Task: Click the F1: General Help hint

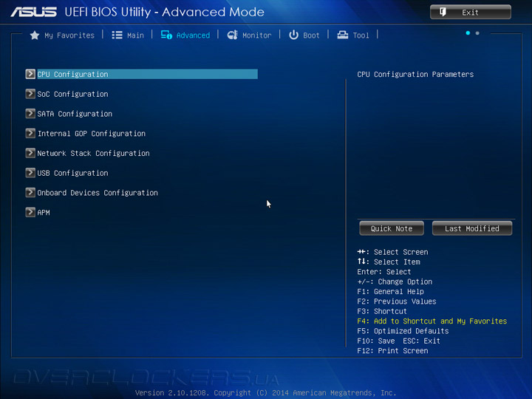Action: tap(390, 291)
